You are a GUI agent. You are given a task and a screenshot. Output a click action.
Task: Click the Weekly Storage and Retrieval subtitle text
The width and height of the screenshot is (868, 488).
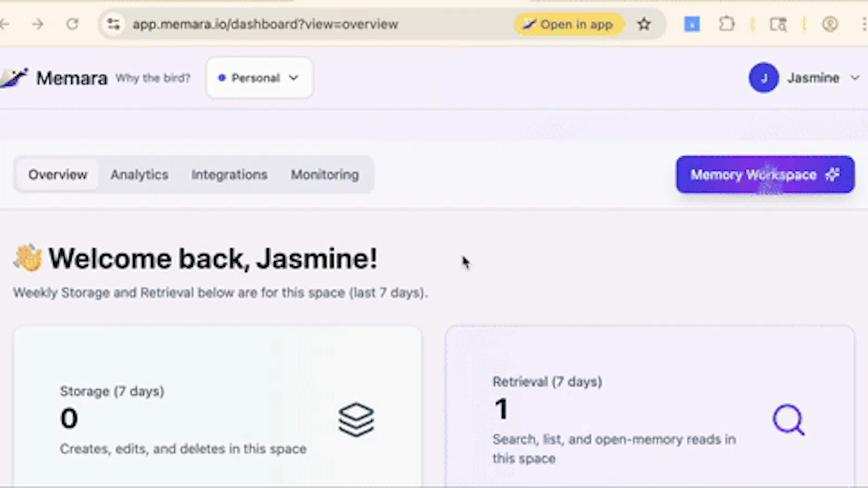coord(220,293)
